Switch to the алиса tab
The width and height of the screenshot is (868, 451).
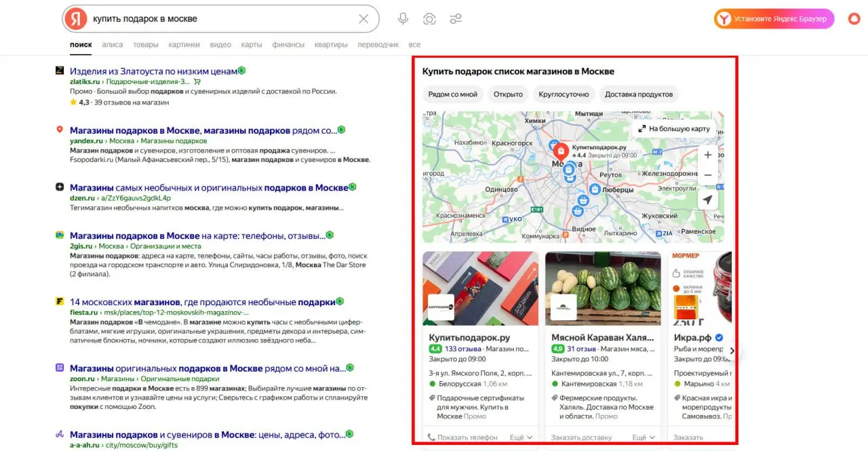[113, 45]
